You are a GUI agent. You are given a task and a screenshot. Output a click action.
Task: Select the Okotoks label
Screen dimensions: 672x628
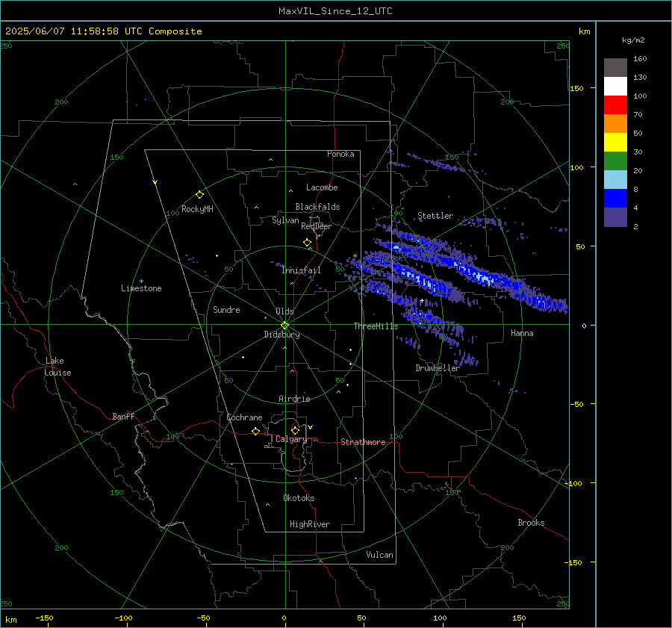pyautogui.click(x=299, y=498)
